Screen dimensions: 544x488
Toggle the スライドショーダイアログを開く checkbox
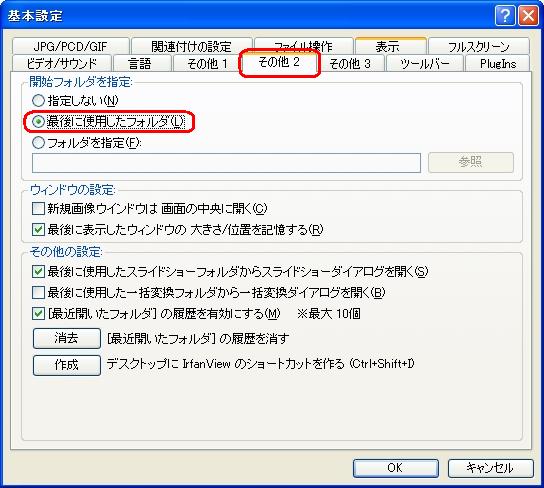38,272
